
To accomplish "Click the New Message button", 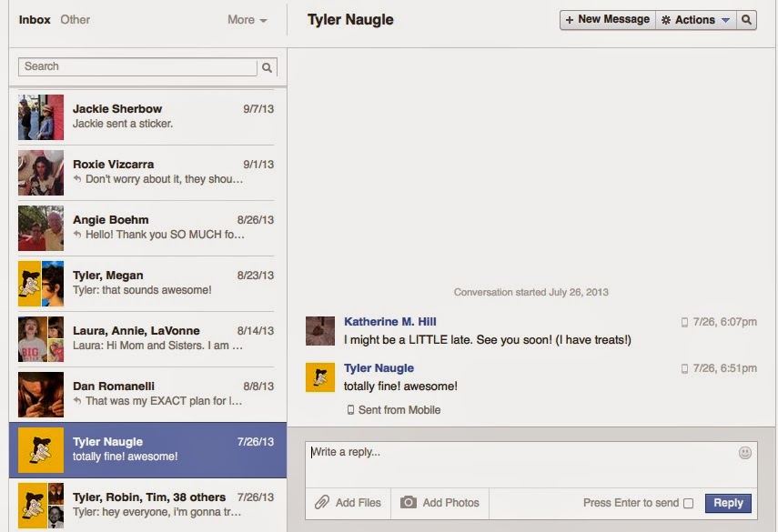I will point(608,20).
